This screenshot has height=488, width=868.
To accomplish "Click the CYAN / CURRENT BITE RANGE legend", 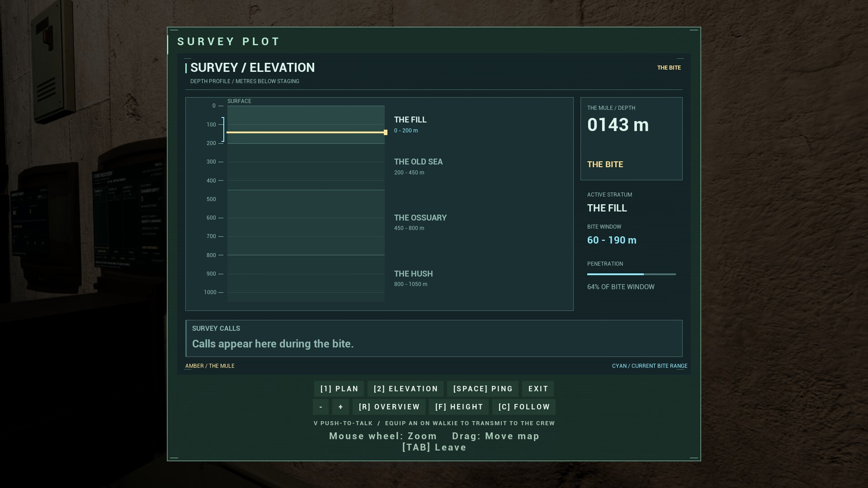I will coord(650,366).
